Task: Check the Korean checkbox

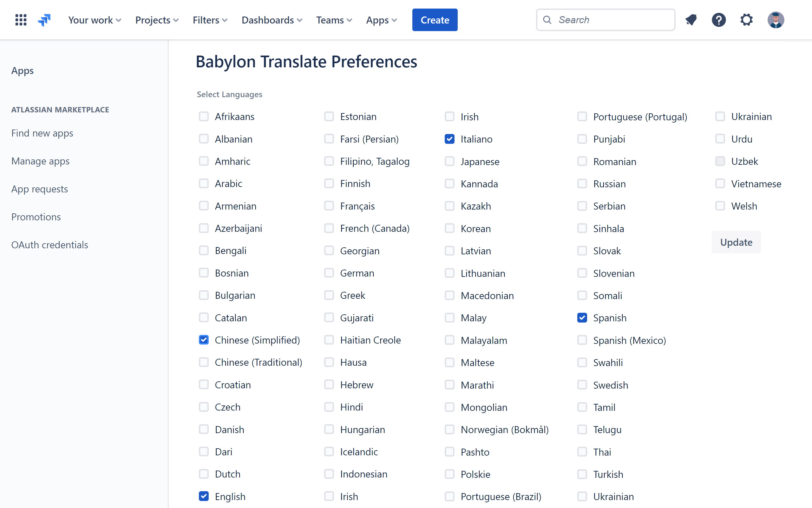Action: (x=450, y=228)
